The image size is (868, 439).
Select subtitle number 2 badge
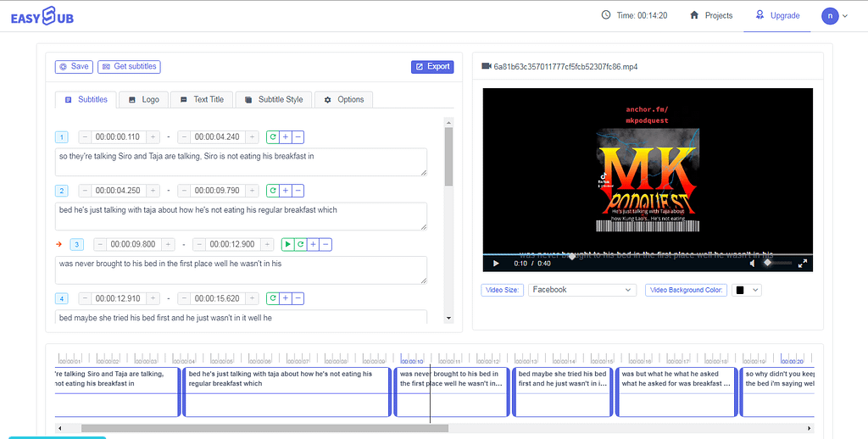pos(61,191)
